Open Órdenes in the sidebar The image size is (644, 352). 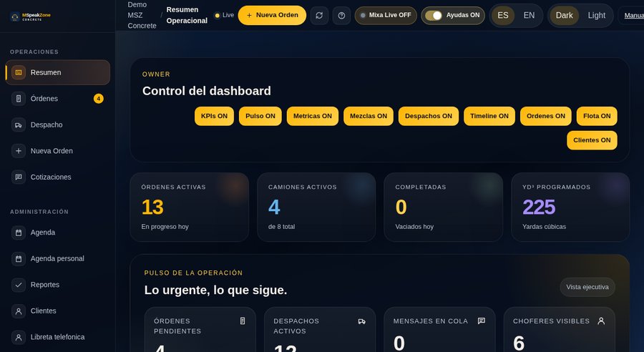click(58, 99)
